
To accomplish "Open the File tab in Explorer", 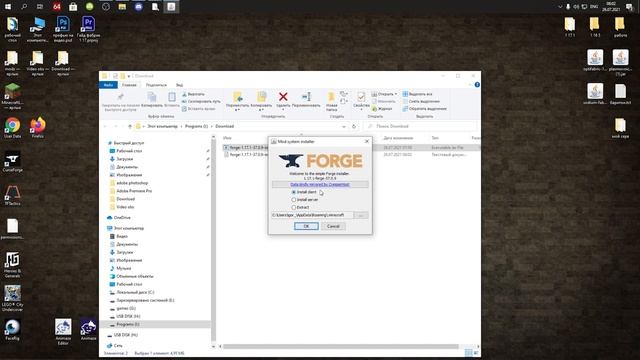I will pyautogui.click(x=108, y=85).
